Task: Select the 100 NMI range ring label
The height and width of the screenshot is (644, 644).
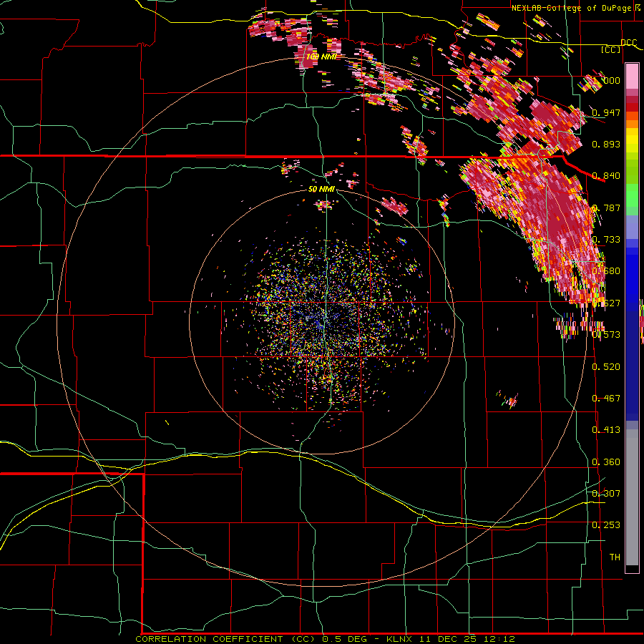Action: pyautogui.click(x=321, y=57)
